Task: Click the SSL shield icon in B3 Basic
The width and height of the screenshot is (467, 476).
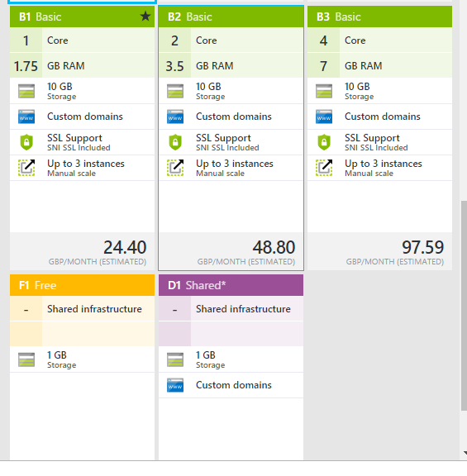Action: coord(324,142)
